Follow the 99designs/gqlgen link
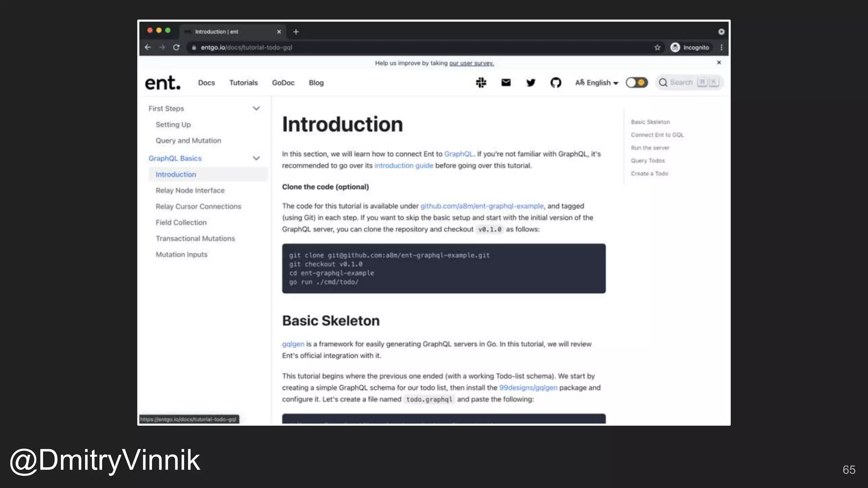This screenshot has width=868, height=488. coord(528,388)
